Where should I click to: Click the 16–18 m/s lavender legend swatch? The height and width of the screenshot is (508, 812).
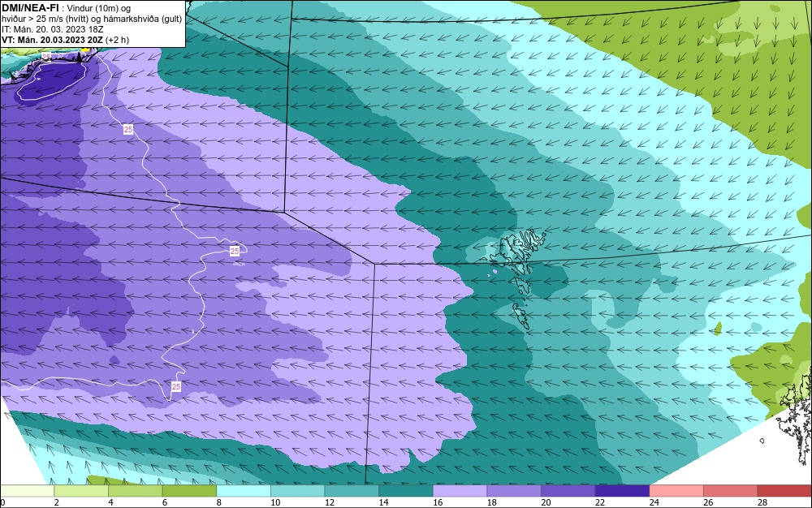tap(460, 491)
